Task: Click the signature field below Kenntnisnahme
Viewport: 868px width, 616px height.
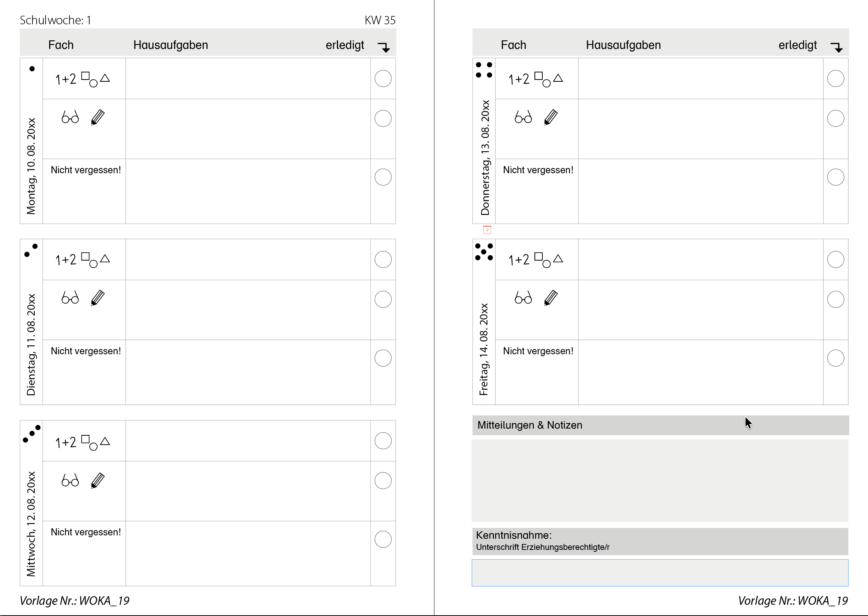Action: click(660, 572)
